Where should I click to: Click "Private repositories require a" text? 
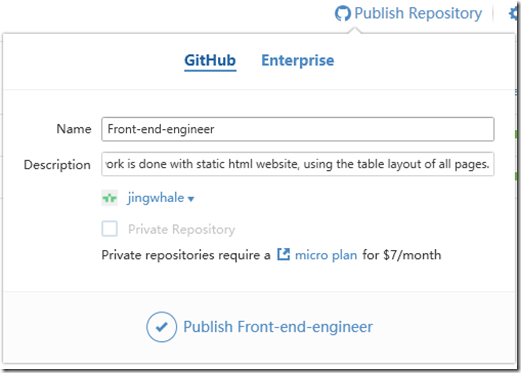[186, 255]
